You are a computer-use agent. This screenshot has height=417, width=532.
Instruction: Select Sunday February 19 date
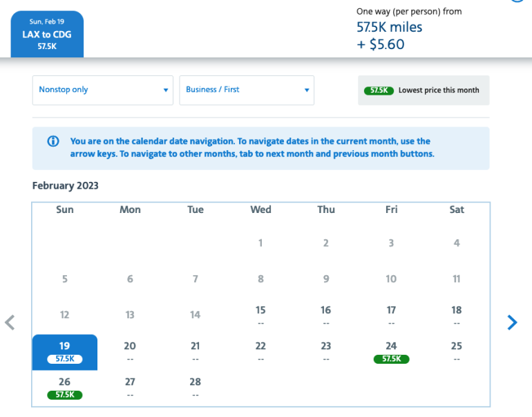click(x=65, y=351)
